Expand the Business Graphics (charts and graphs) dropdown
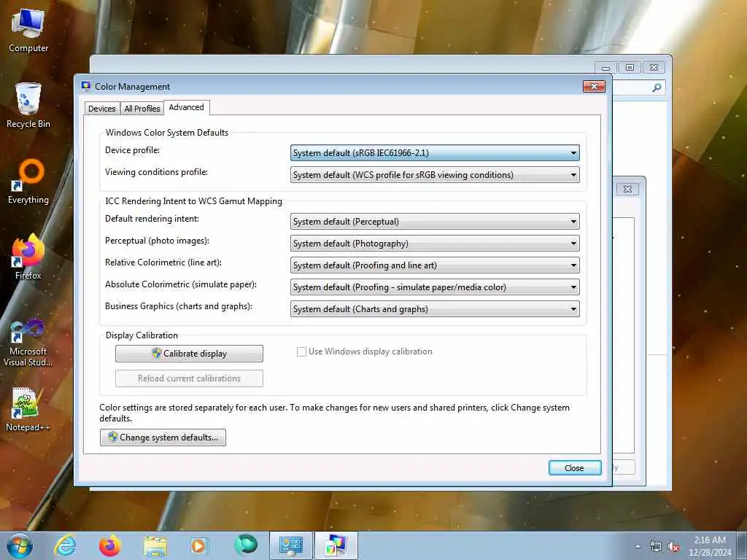Screen dimensions: 747x560 tap(435, 309)
